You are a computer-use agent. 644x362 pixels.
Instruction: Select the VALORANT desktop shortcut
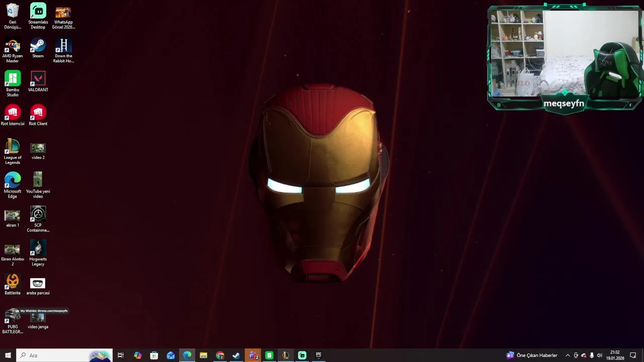[38, 81]
